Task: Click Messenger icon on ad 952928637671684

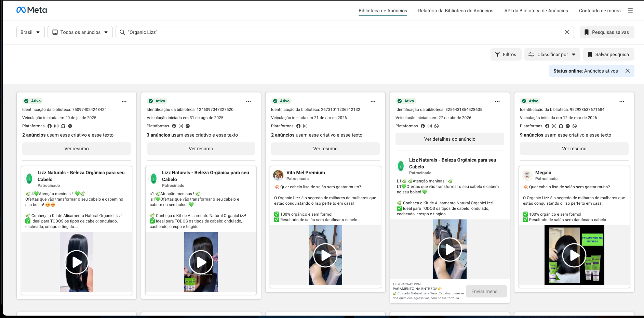Action: (x=568, y=126)
